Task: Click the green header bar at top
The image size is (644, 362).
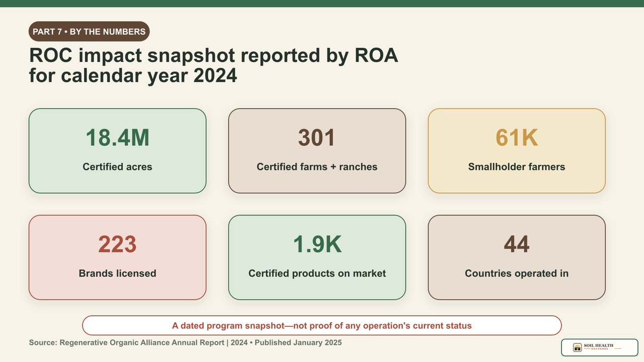Action: (322, 4)
